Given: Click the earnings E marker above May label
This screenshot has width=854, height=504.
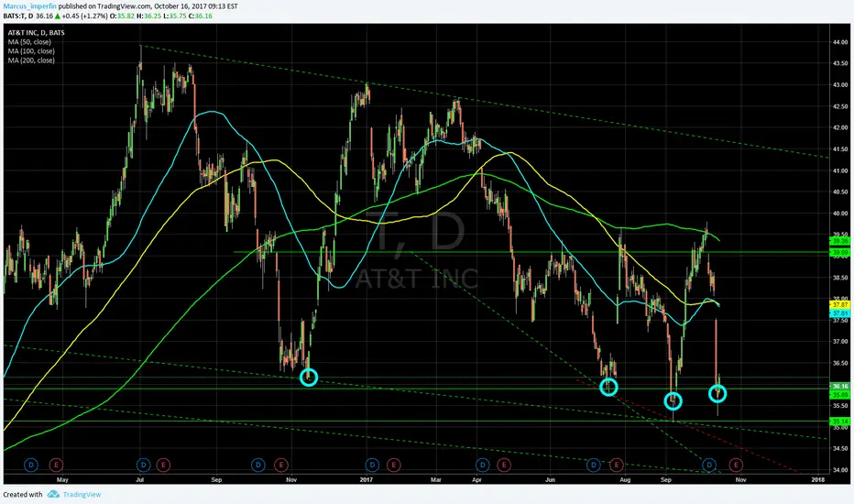Looking at the screenshot, I should coord(56,465).
